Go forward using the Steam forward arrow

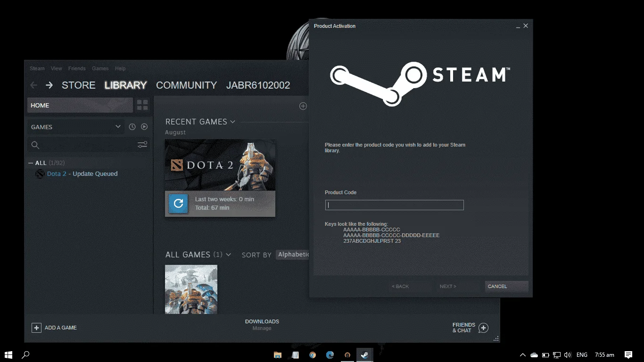[x=49, y=85]
